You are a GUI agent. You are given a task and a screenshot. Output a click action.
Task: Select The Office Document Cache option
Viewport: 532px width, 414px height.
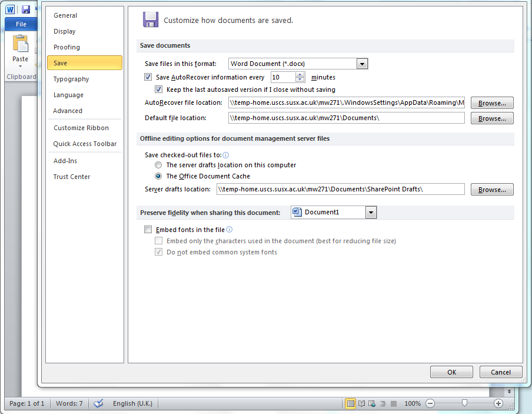click(158, 176)
